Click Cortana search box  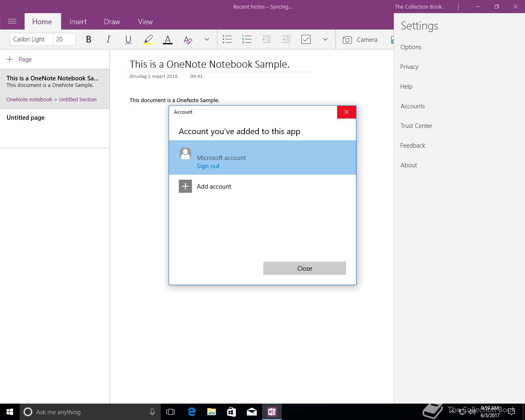tap(89, 412)
